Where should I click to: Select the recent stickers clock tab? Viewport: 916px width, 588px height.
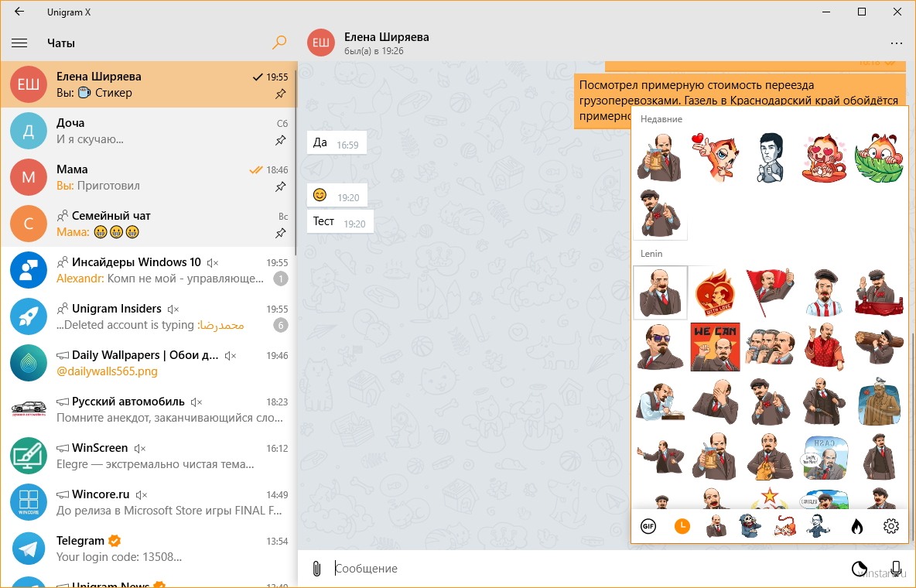pyautogui.click(x=682, y=526)
